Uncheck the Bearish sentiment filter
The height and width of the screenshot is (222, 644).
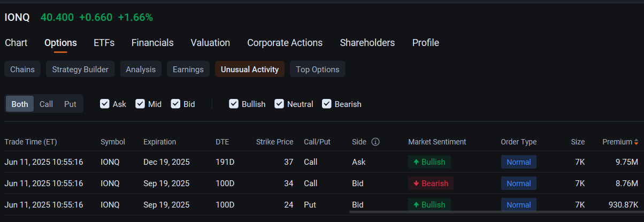[x=327, y=104]
